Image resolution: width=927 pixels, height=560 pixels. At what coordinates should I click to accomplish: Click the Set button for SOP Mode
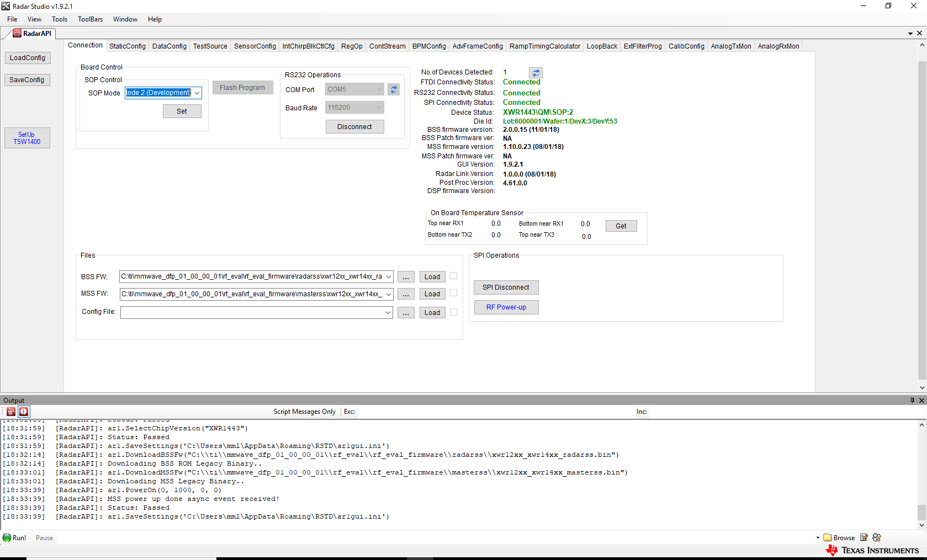(182, 111)
